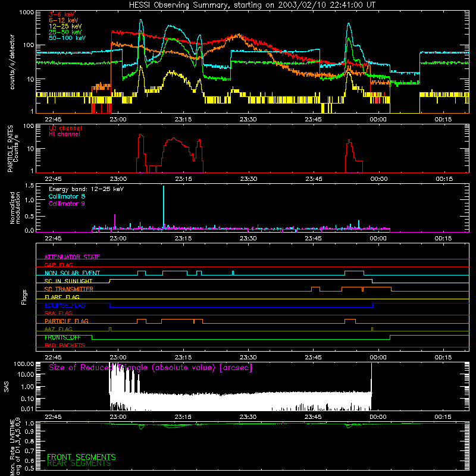Select the 3-6 keV legend label
This screenshot has height=476, width=476.
click(x=62, y=14)
